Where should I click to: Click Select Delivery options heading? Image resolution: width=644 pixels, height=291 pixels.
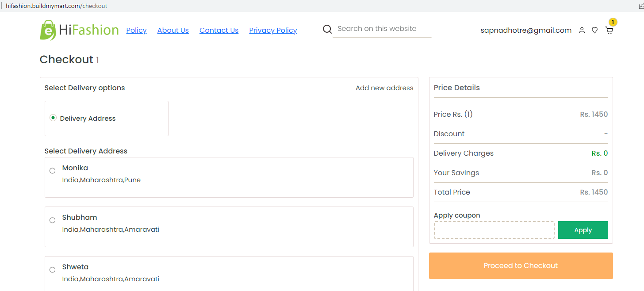coord(84,88)
